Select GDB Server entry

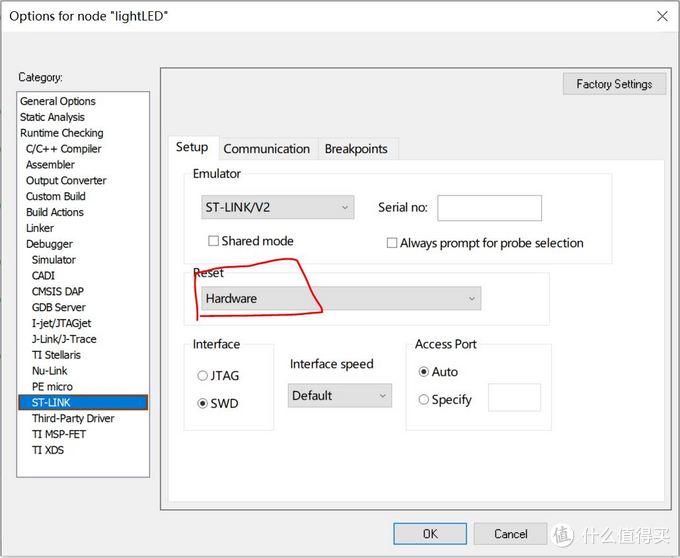pos(59,307)
